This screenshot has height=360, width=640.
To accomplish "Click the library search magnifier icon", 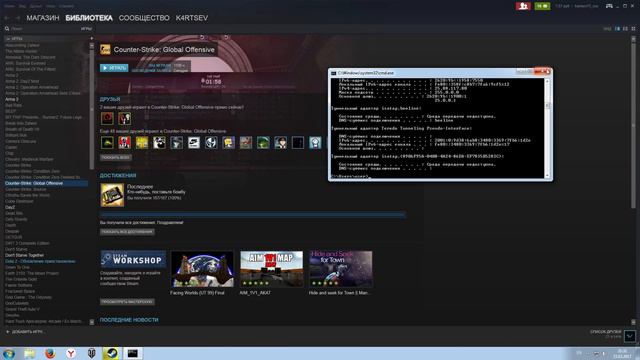I will tap(7, 29).
